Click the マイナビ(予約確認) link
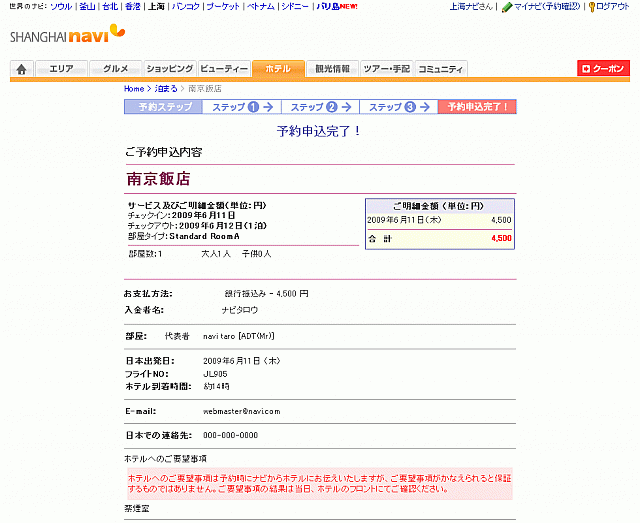This screenshot has width=640, height=523. (x=547, y=7)
